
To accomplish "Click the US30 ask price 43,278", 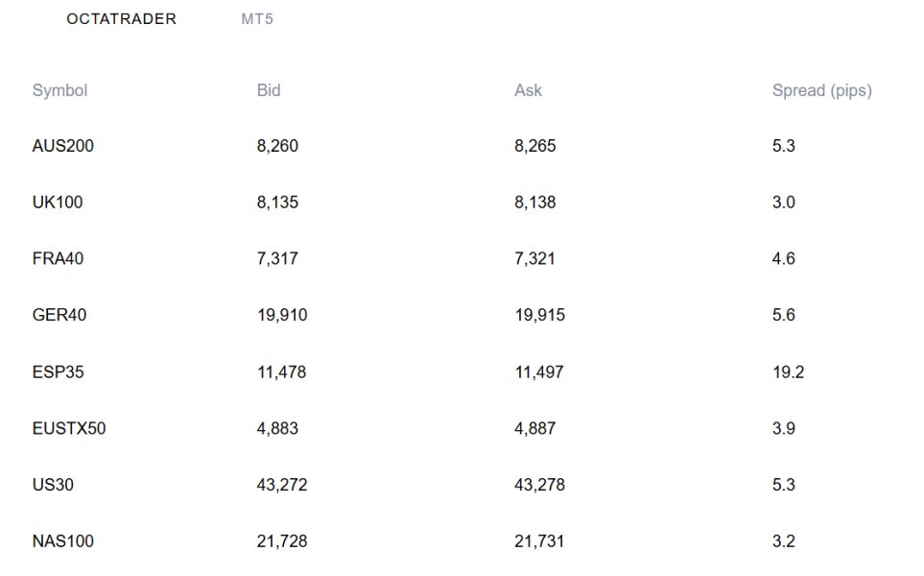I will pyautogui.click(x=539, y=485).
